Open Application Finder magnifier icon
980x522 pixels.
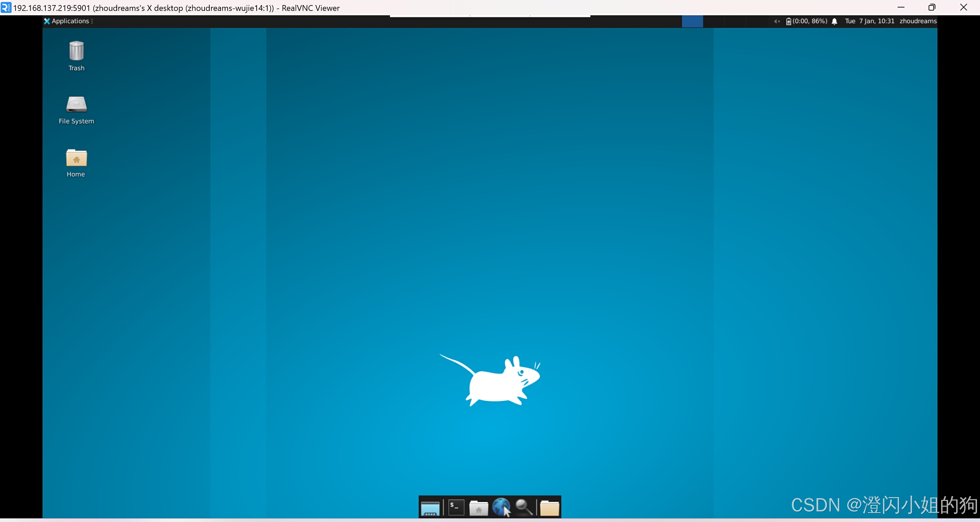point(524,507)
